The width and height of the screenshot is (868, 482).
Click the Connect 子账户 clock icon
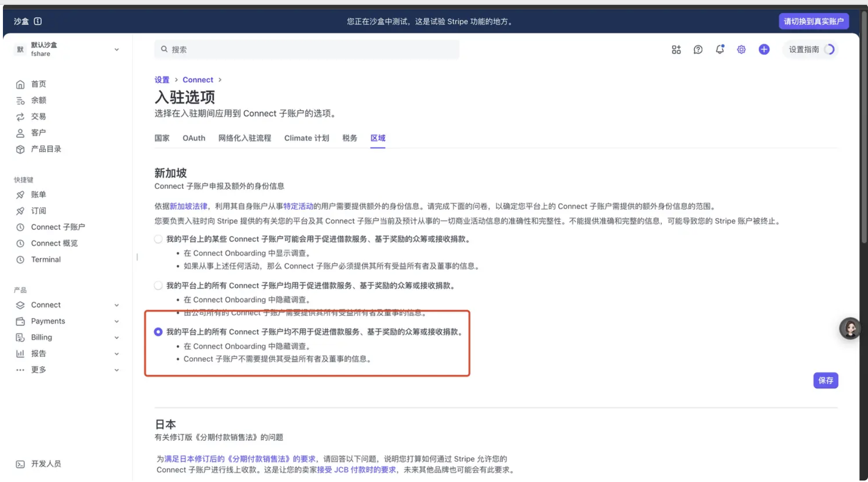click(20, 227)
